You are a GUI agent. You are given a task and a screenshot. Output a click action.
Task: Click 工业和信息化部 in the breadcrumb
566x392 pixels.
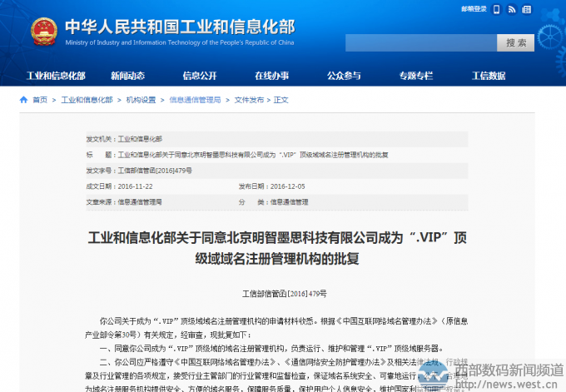(x=87, y=100)
